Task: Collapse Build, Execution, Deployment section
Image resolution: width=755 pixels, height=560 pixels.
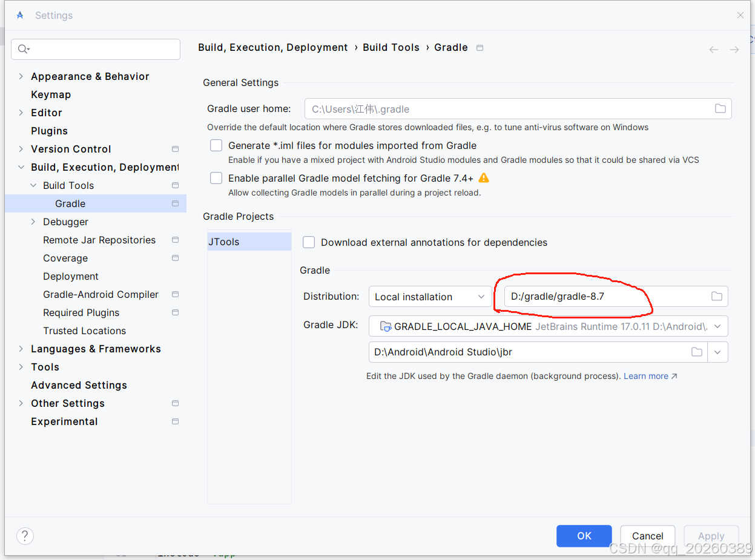Action: (x=21, y=167)
